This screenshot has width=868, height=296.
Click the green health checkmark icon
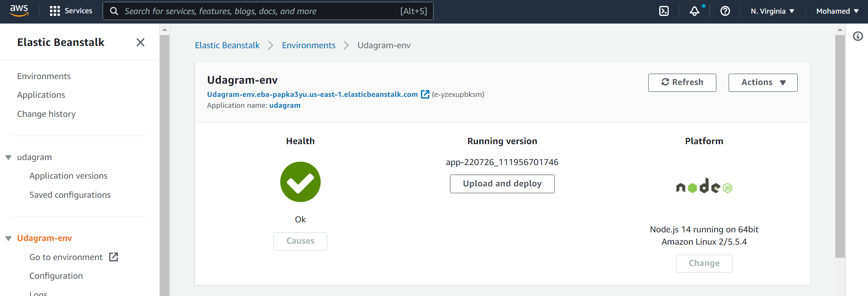(301, 182)
